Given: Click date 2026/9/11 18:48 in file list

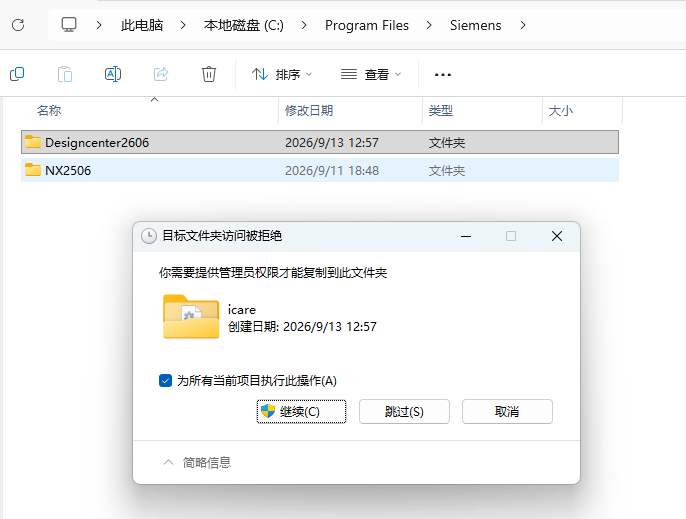Looking at the screenshot, I should click(332, 170).
